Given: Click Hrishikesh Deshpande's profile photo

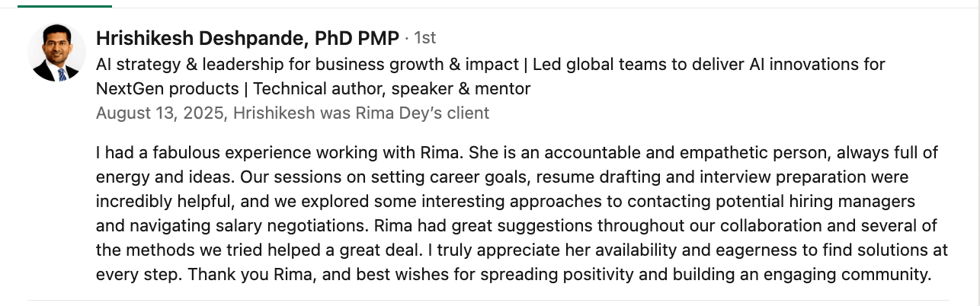Looking at the screenshot, I should click(x=57, y=53).
